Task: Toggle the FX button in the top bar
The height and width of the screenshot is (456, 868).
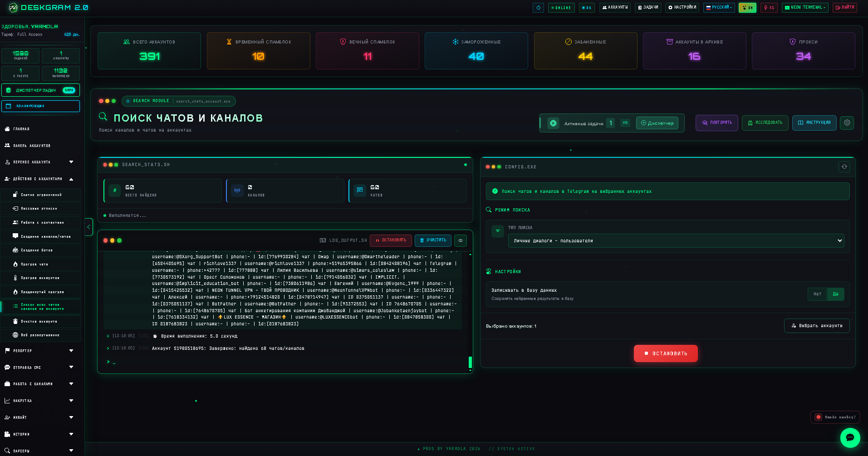Action: click(769, 8)
